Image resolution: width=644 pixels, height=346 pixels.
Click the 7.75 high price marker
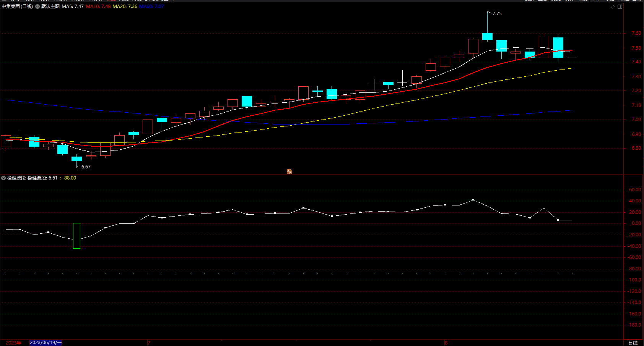click(497, 14)
